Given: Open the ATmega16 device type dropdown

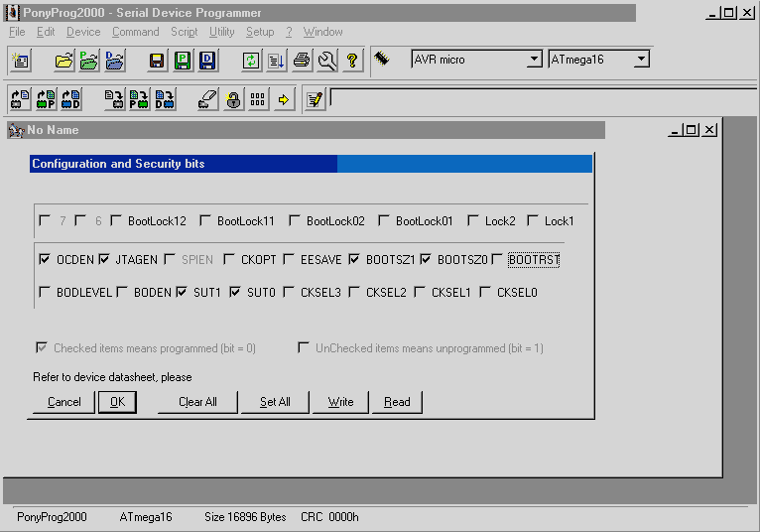Looking at the screenshot, I should pyautogui.click(x=641, y=60).
